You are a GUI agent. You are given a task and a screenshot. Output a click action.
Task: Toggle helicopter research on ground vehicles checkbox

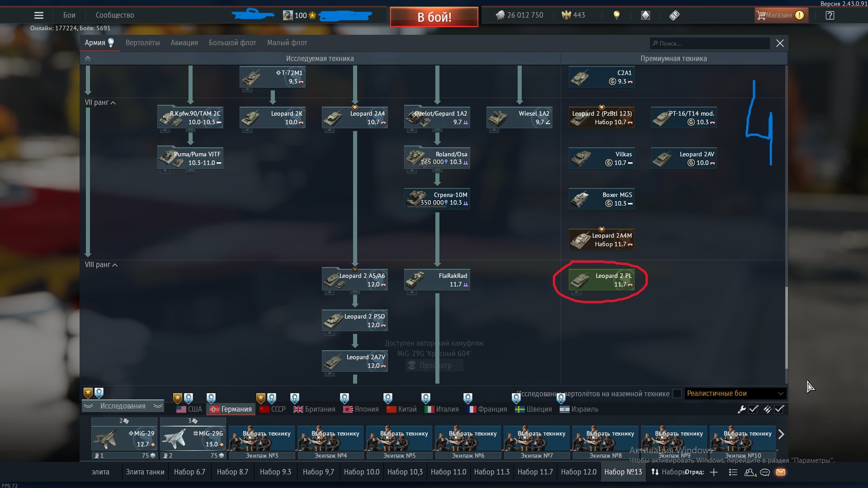coord(677,394)
